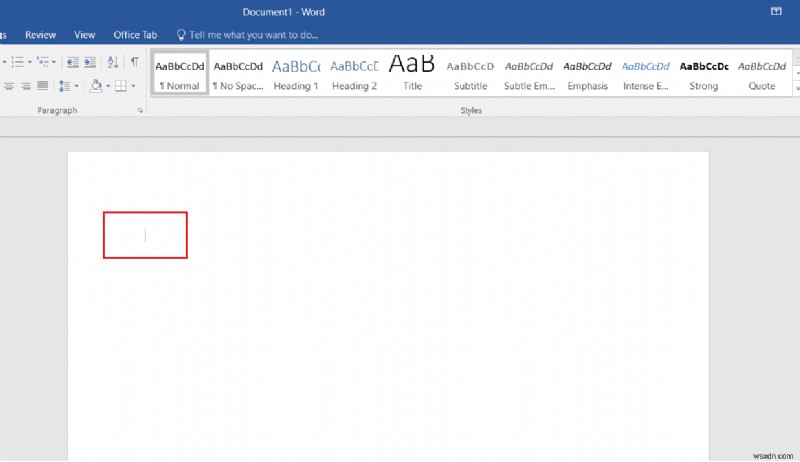Apply the Normal style

(180, 73)
